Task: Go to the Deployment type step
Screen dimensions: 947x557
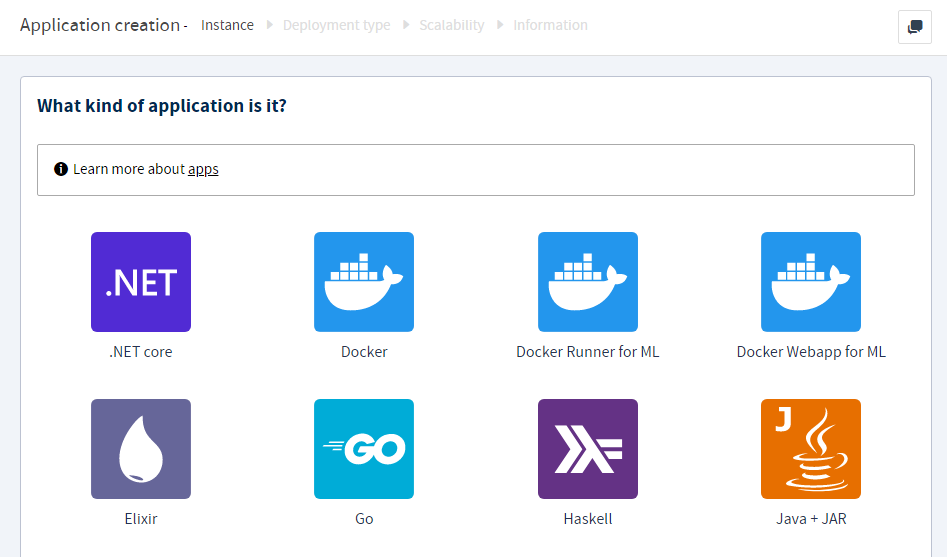Action: pos(336,25)
